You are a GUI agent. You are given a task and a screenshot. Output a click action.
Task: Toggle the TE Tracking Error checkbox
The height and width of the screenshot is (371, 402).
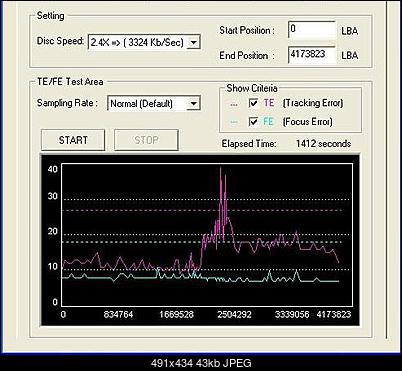(253, 103)
